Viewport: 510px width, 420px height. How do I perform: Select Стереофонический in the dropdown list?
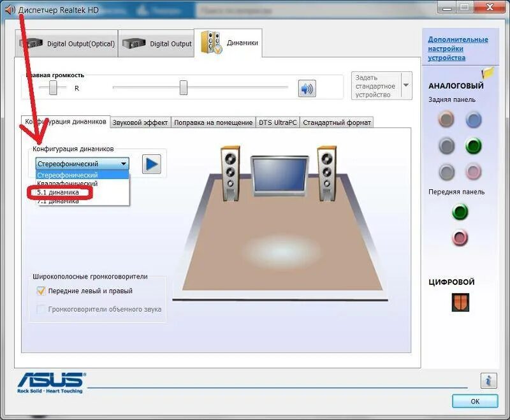[x=82, y=175]
